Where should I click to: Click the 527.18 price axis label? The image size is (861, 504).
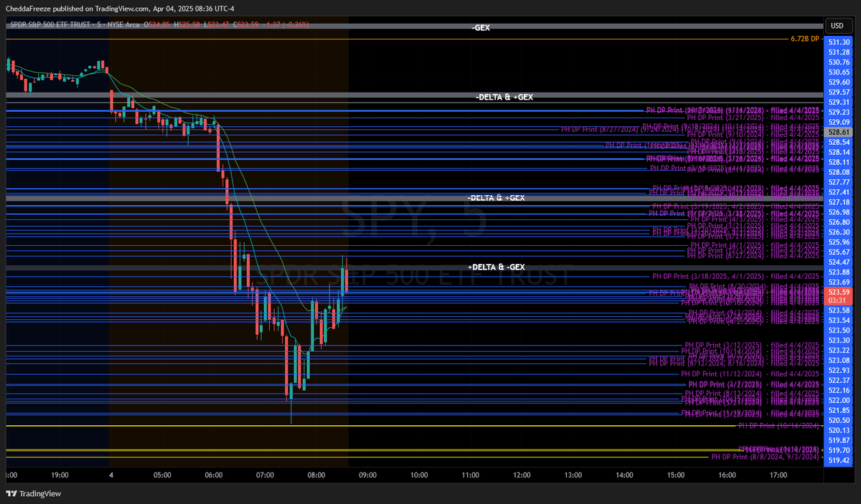coord(839,202)
